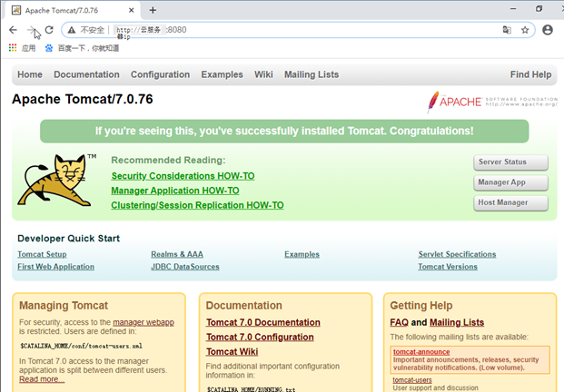This screenshot has width=564, height=392.
Task: Open the Servlet Specifications link
Action: [457, 254]
